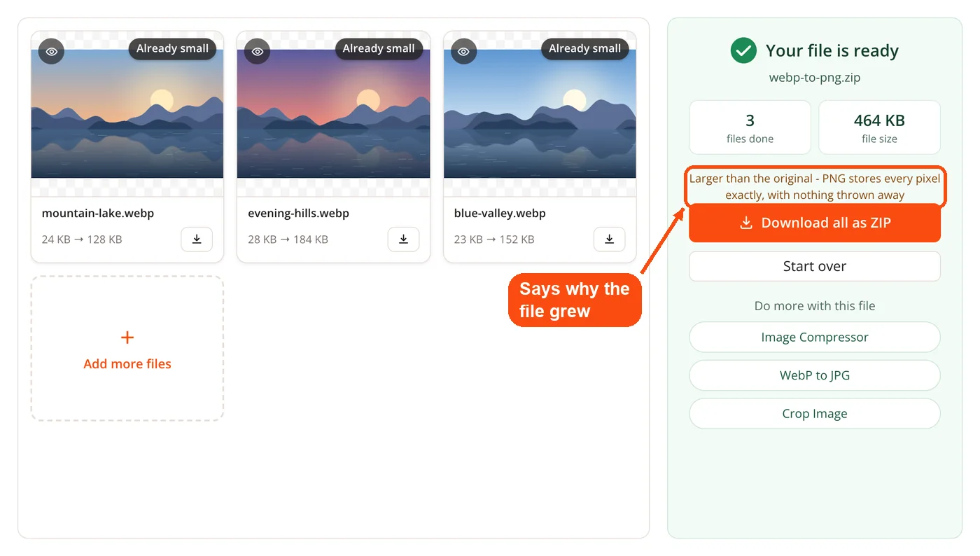The image size is (980, 556).
Task: Click the Start over button
Action: pyautogui.click(x=815, y=266)
